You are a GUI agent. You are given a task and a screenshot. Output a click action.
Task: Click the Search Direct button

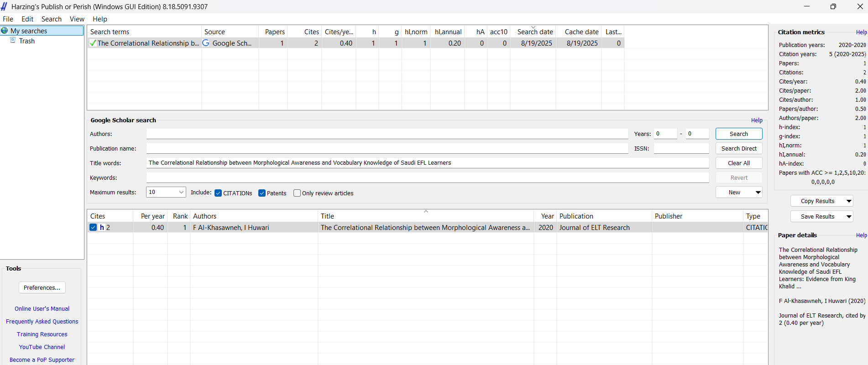pyautogui.click(x=739, y=148)
